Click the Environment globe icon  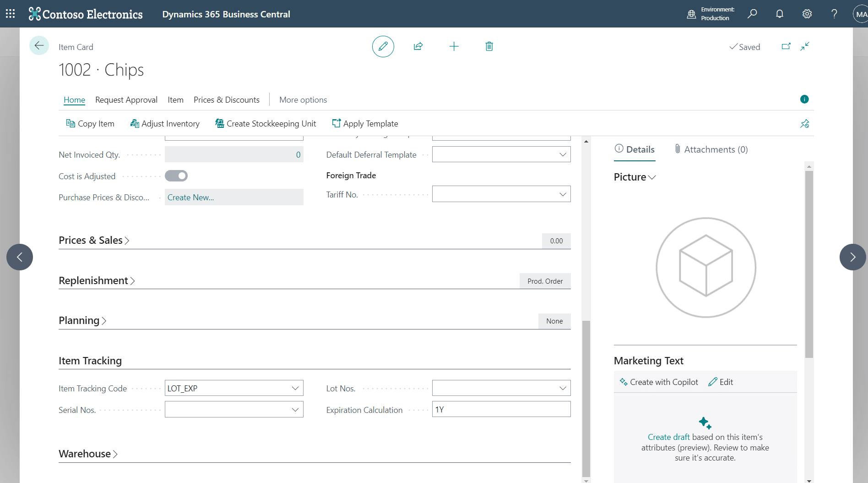point(691,14)
